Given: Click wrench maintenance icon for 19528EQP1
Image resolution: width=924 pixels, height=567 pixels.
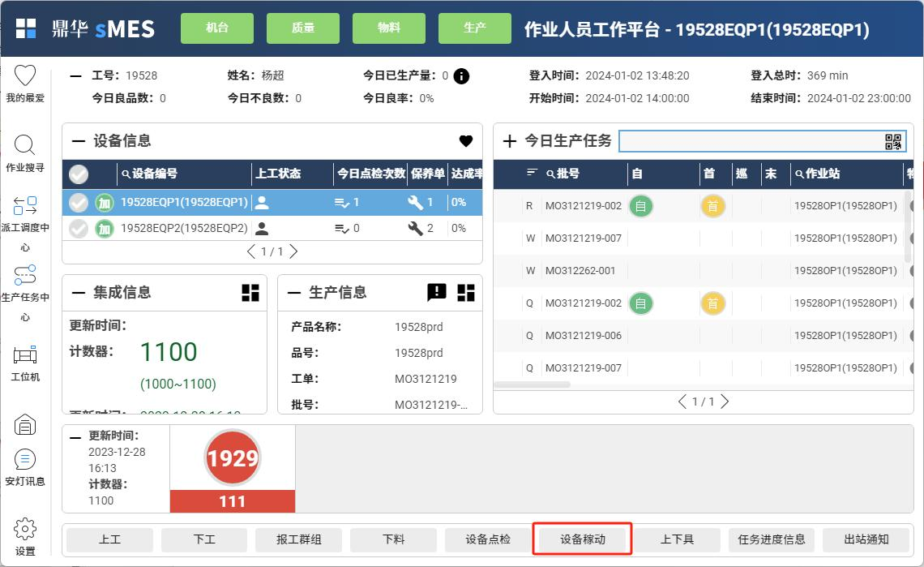Looking at the screenshot, I should coord(416,202).
